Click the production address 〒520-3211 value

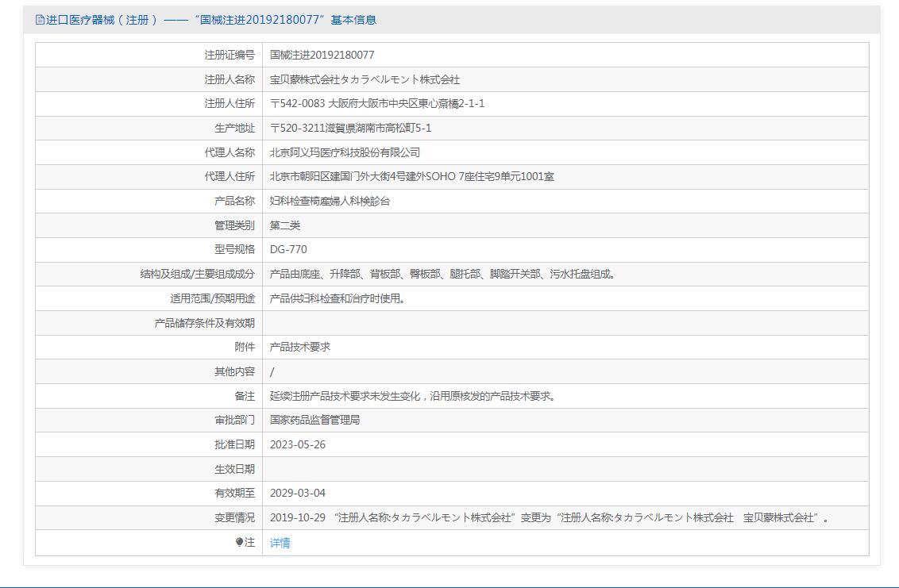(350, 129)
